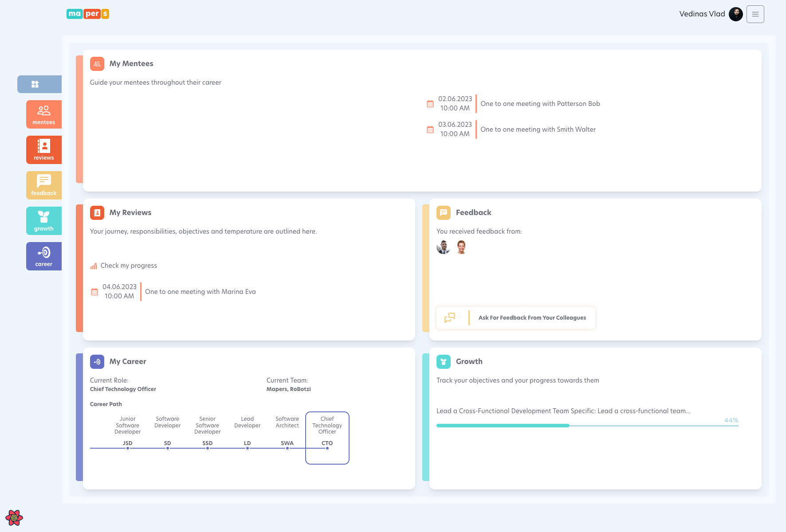The image size is (786, 532).
Task: Click the 44% objective progress bar
Action: (x=587, y=425)
